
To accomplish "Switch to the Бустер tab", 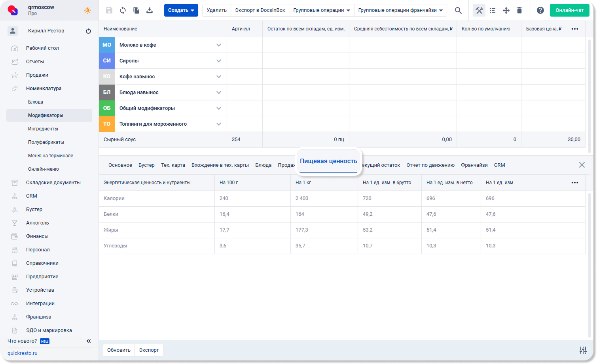I will pyautogui.click(x=146, y=165).
